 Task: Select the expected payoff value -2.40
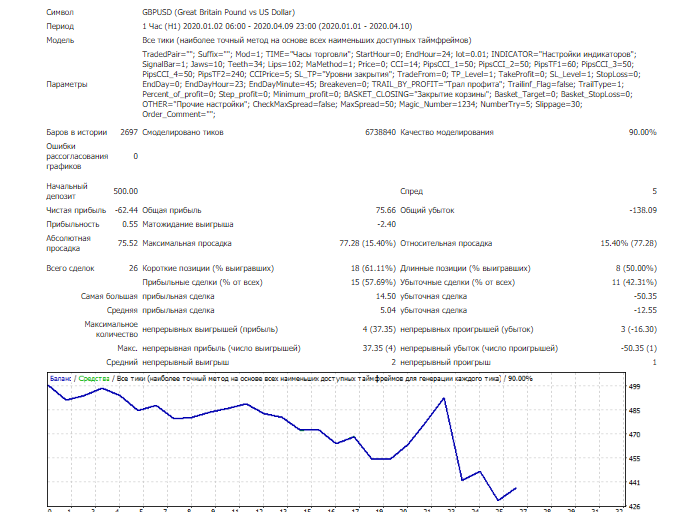pyautogui.click(x=387, y=224)
